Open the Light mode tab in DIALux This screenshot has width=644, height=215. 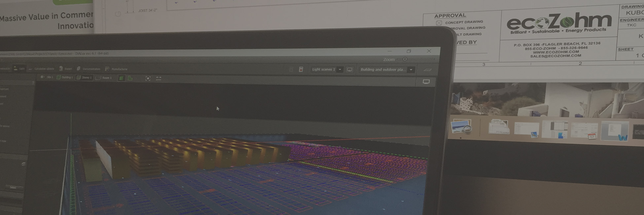(19, 68)
